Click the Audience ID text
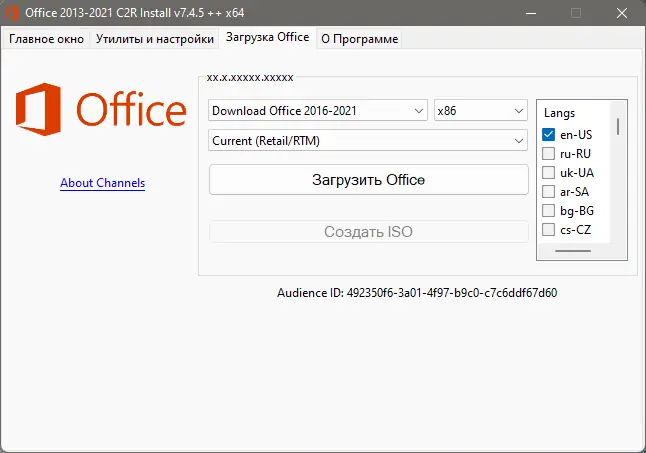 click(417, 293)
